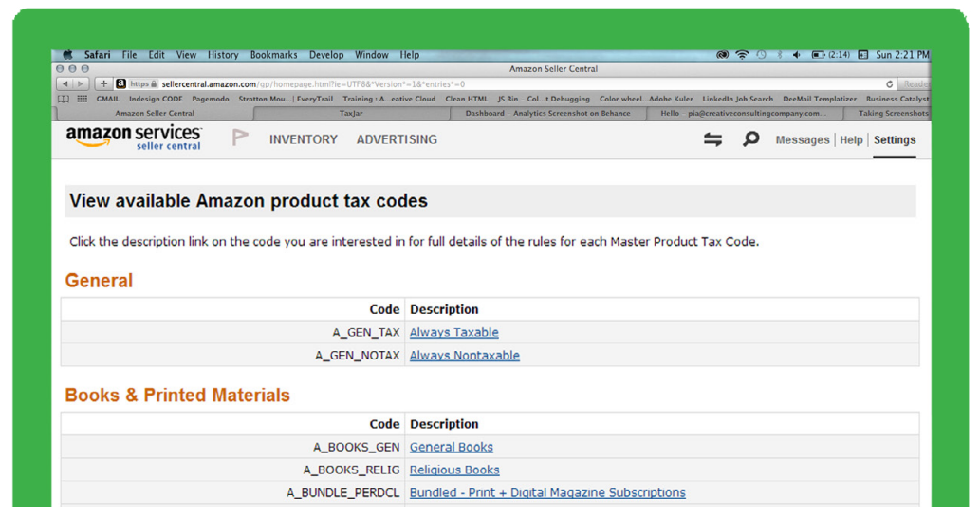This screenshot has width=980, height=516.
Task: Open the Indesign CODE bookmark
Action: point(156,99)
